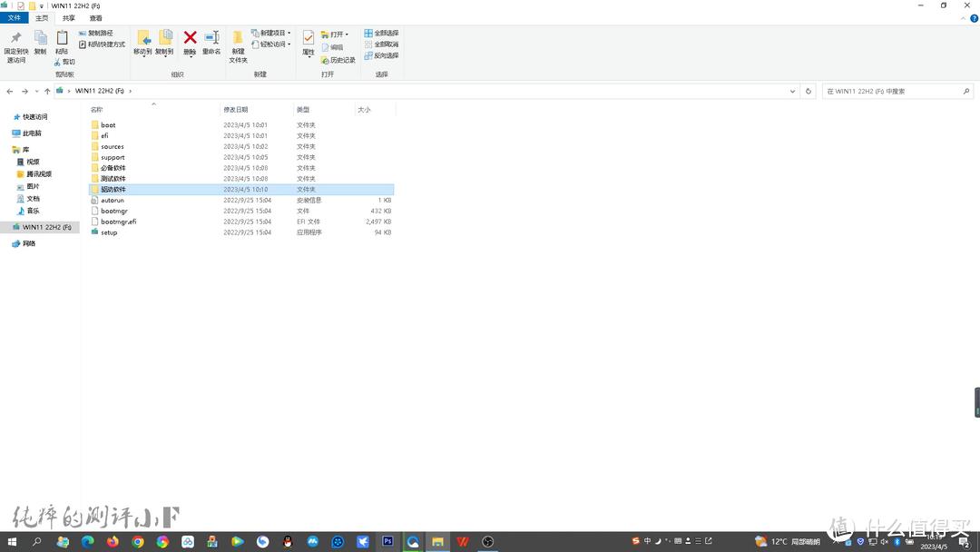Viewport: 980px width, 552px height.
Task: Select This PC (此电脑) in navigation pane
Action: coord(32,133)
